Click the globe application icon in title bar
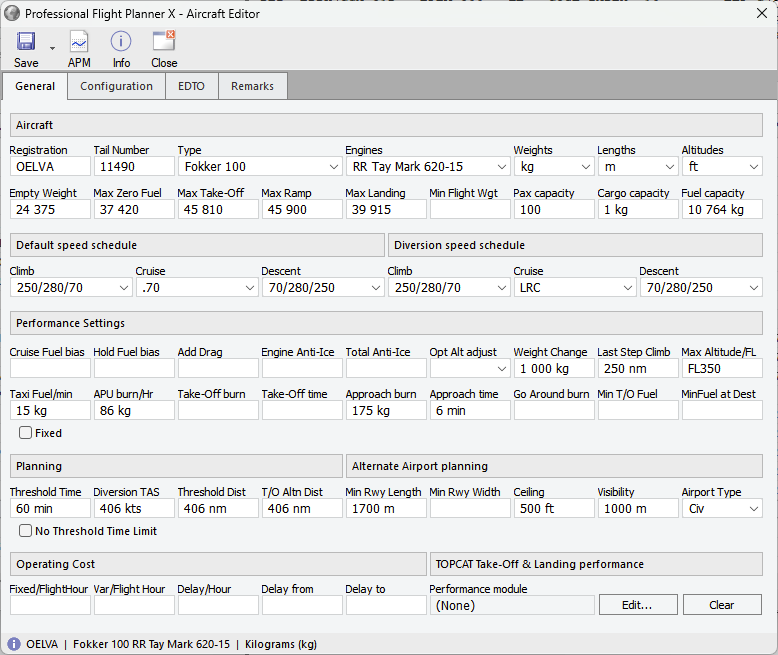Viewport: 778px width, 655px height. coord(12,13)
